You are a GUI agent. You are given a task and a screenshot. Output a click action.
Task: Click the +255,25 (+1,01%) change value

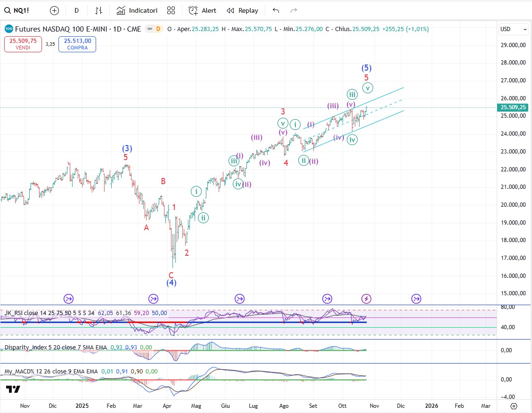(405, 29)
